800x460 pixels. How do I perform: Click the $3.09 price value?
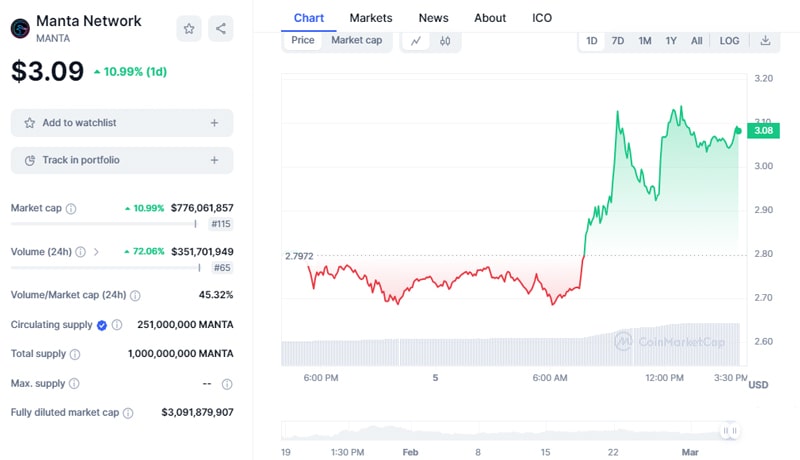click(x=47, y=71)
